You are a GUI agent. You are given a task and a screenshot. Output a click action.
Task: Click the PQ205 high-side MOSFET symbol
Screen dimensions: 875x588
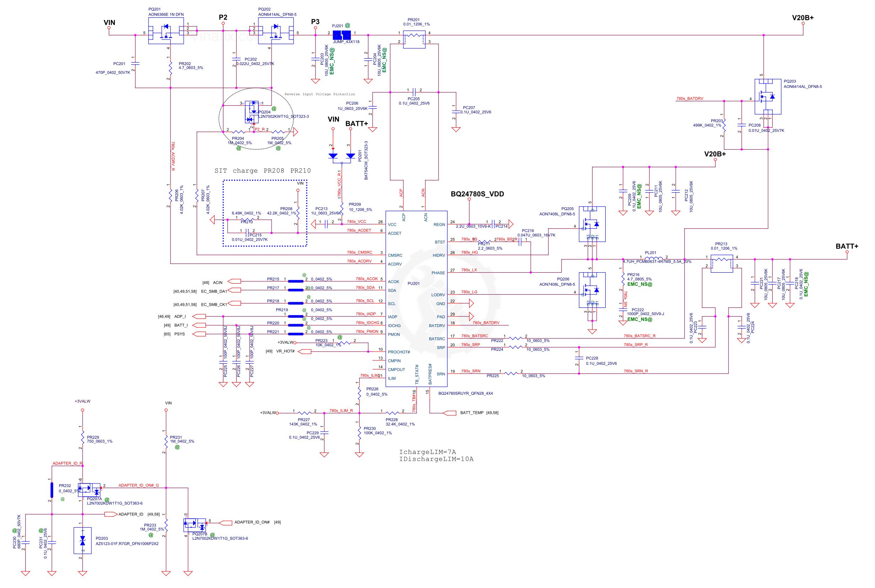pyautogui.click(x=592, y=224)
